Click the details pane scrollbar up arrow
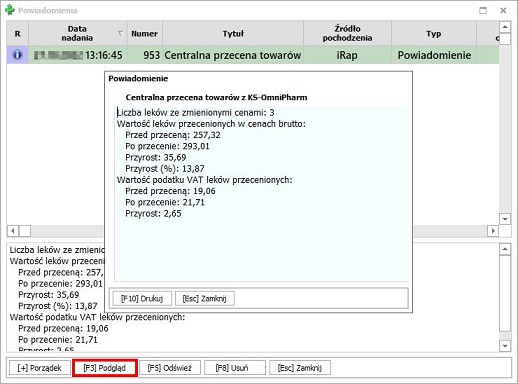 [x=505, y=249]
